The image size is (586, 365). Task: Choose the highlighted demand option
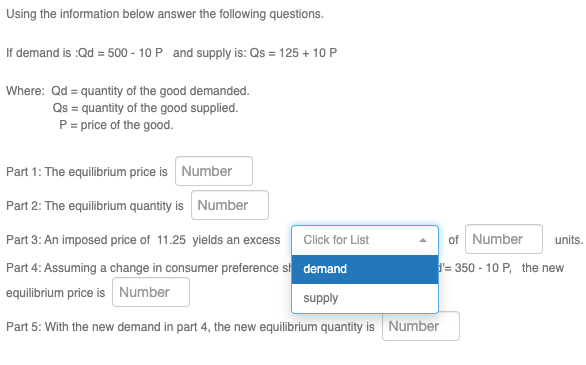[x=365, y=269]
